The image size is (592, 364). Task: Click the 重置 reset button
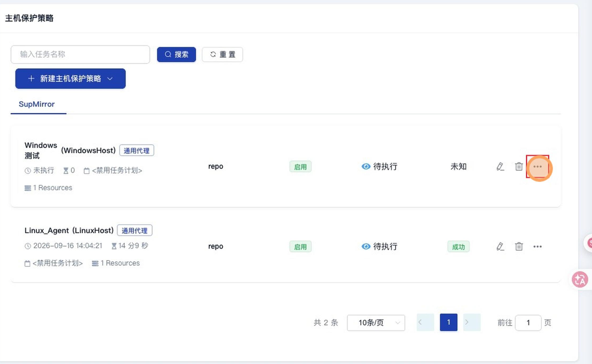point(222,54)
